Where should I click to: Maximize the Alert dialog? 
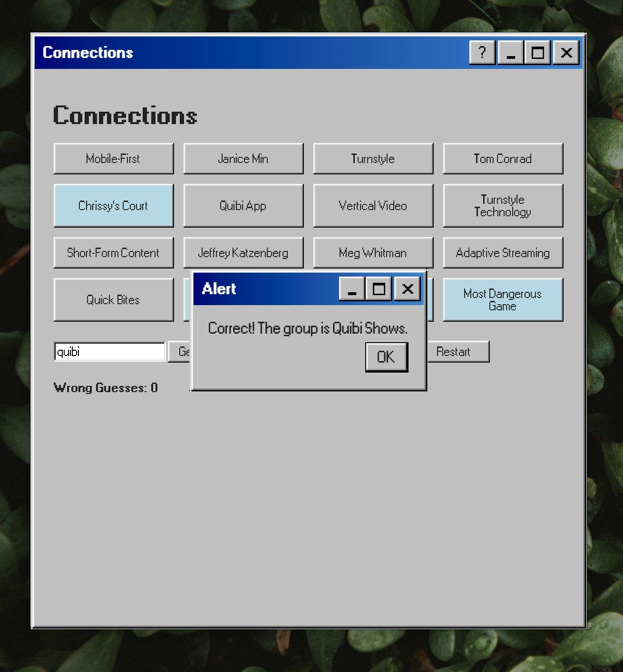(x=379, y=289)
